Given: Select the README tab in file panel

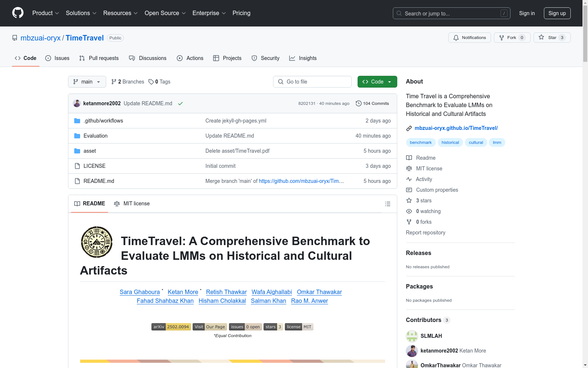Looking at the screenshot, I should (90, 204).
